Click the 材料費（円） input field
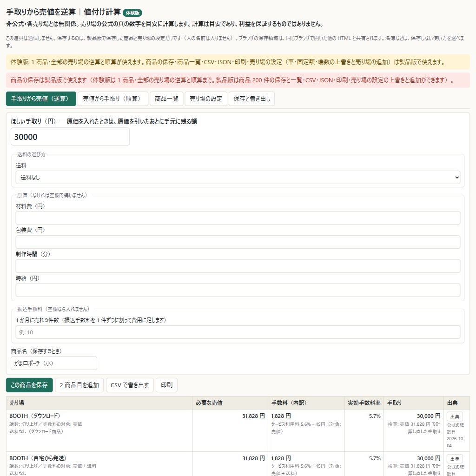476x476 pixels. click(x=238, y=218)
